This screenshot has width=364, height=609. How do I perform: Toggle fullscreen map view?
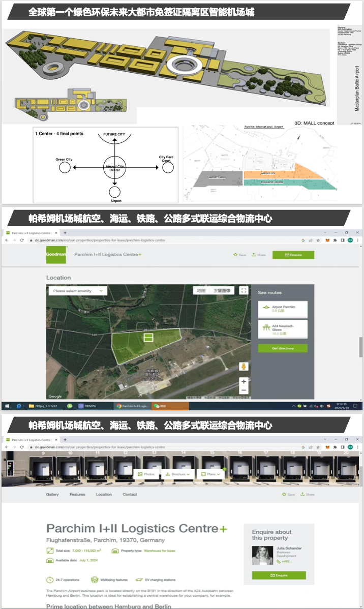point(244,290)
